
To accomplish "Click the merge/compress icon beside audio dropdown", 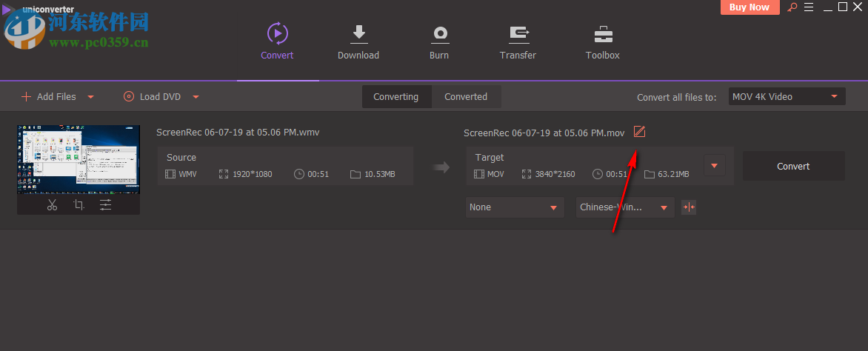I will (689, 207).
